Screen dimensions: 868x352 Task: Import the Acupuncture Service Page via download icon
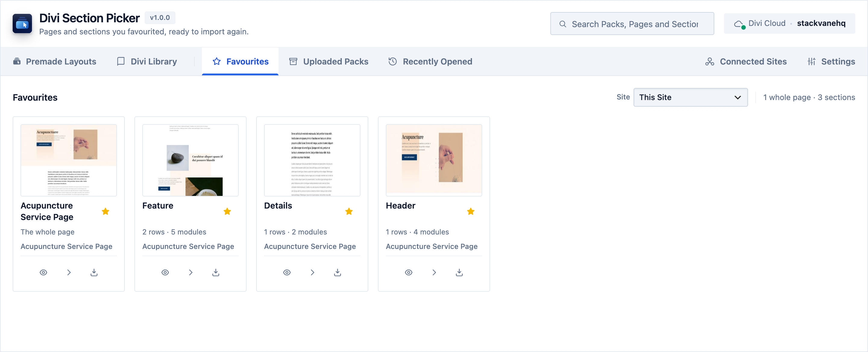94,272
